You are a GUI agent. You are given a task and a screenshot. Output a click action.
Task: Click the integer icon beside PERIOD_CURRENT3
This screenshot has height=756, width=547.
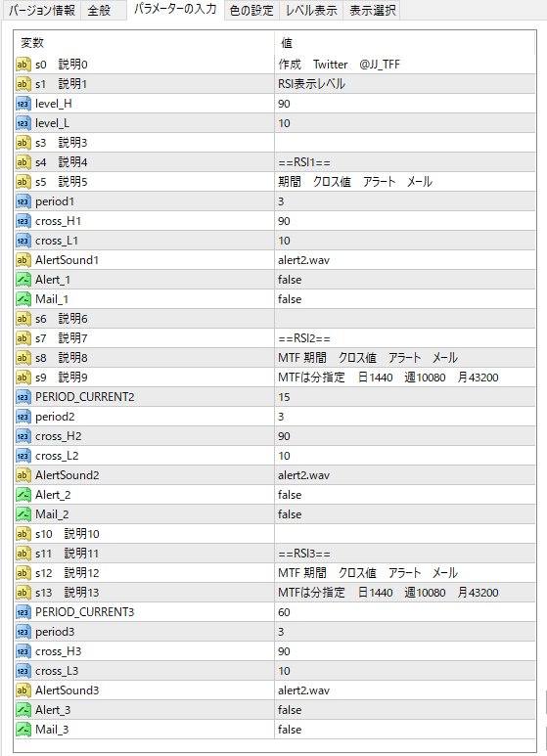[23, 612]
